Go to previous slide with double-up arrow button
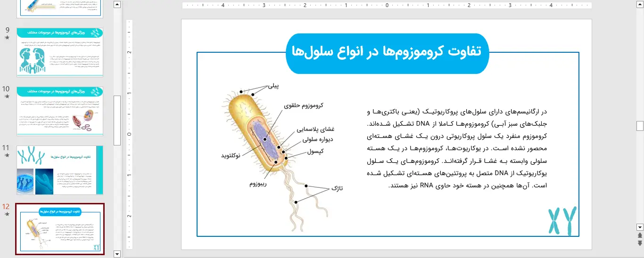The image size is (644, 258). tap(640, 235)
